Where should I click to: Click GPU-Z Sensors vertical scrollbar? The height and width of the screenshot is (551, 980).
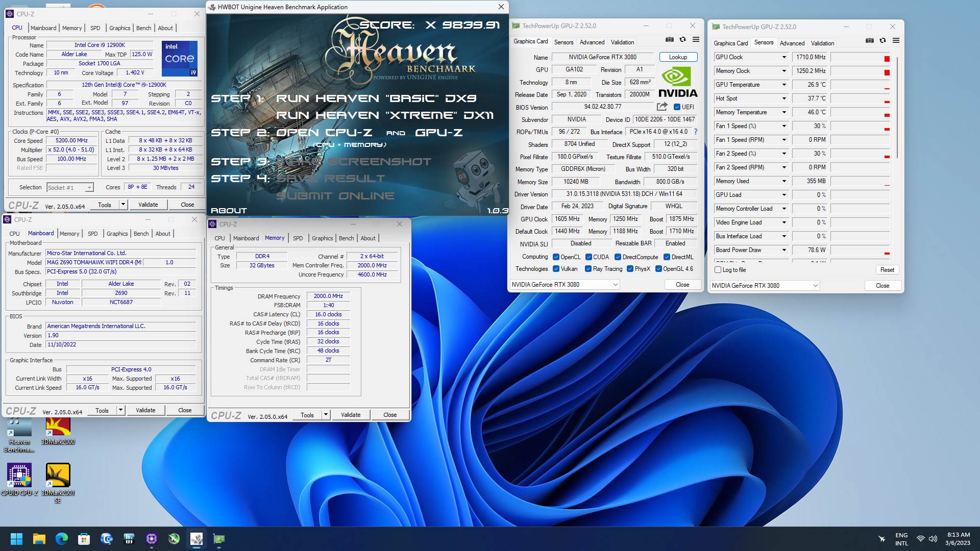click(897, 107)
